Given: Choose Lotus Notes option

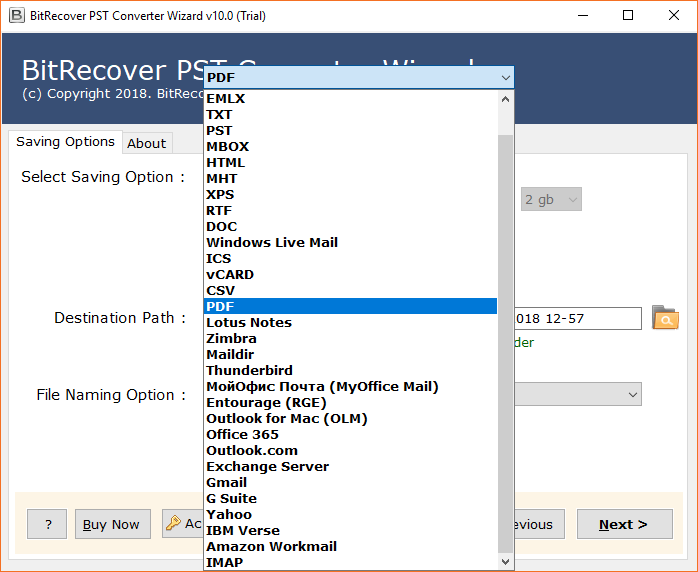Looking at the screenshot, I should pyautogui.click(x=350, y=322).
